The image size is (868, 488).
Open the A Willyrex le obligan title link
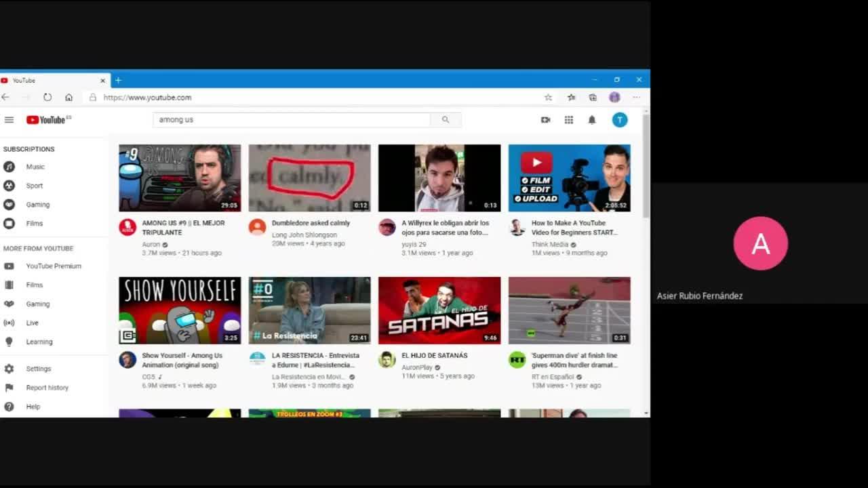[446, 228]
